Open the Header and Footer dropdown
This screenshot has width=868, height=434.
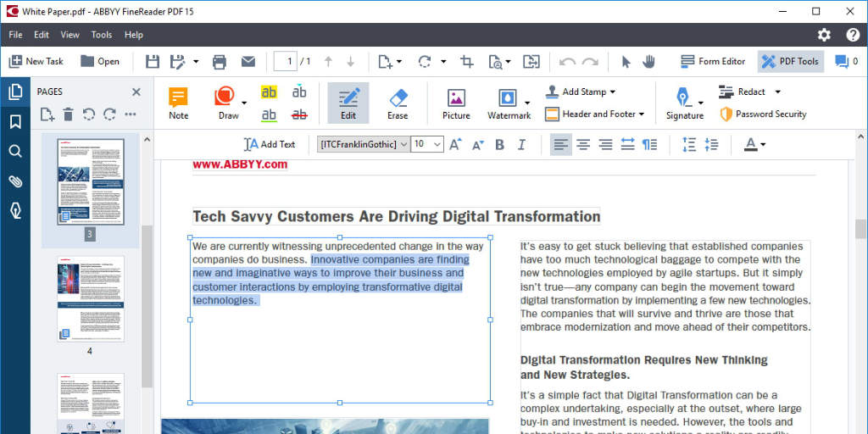tap(594, 114)
